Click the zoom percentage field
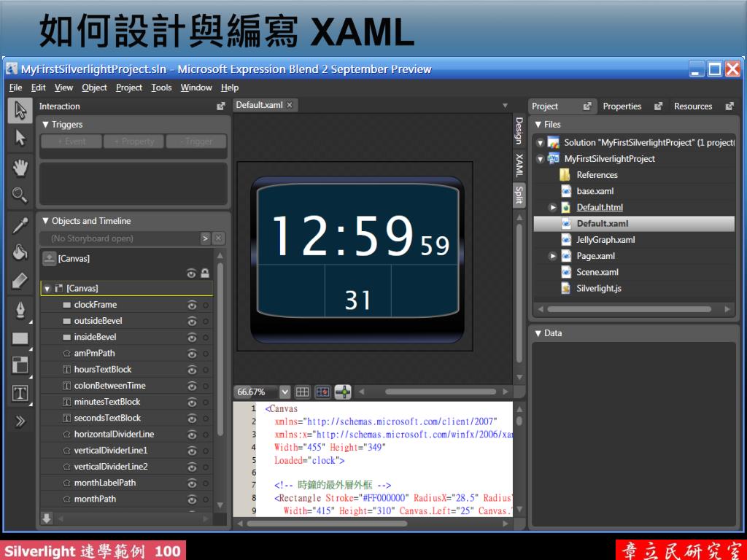This screenshot has height=560, width=747. pos(258,392)
